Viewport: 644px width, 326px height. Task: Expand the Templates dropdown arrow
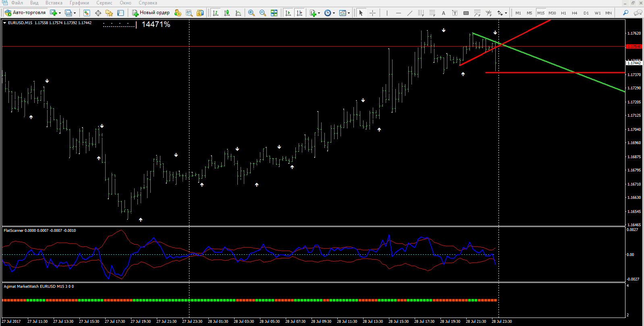tap(349, 13)
